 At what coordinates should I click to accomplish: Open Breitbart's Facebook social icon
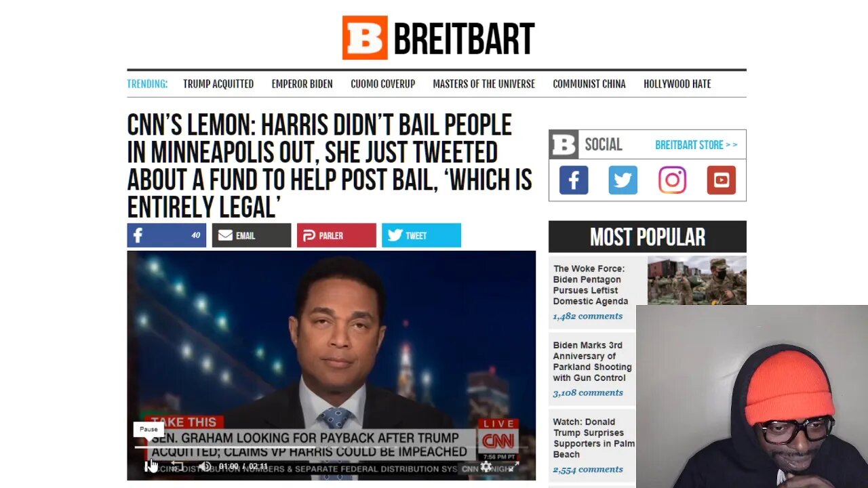click(574, 180)
